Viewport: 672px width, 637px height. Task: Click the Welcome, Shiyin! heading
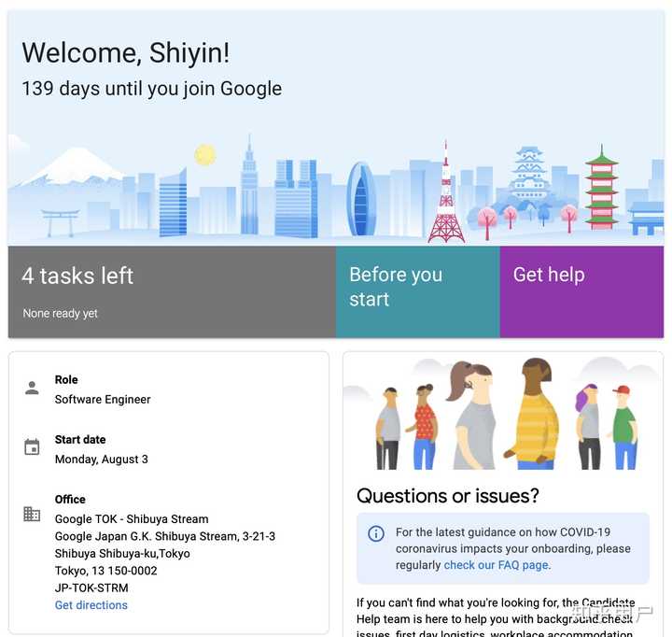126,52
